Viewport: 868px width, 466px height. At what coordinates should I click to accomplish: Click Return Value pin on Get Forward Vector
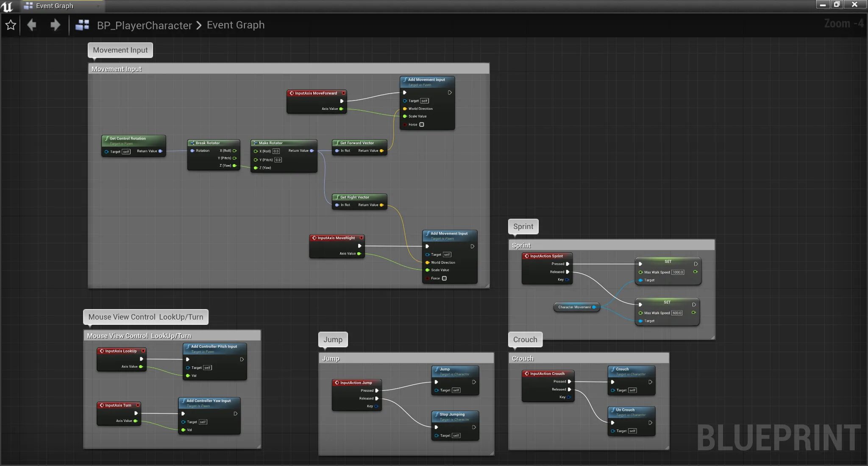tap(382, 151)
